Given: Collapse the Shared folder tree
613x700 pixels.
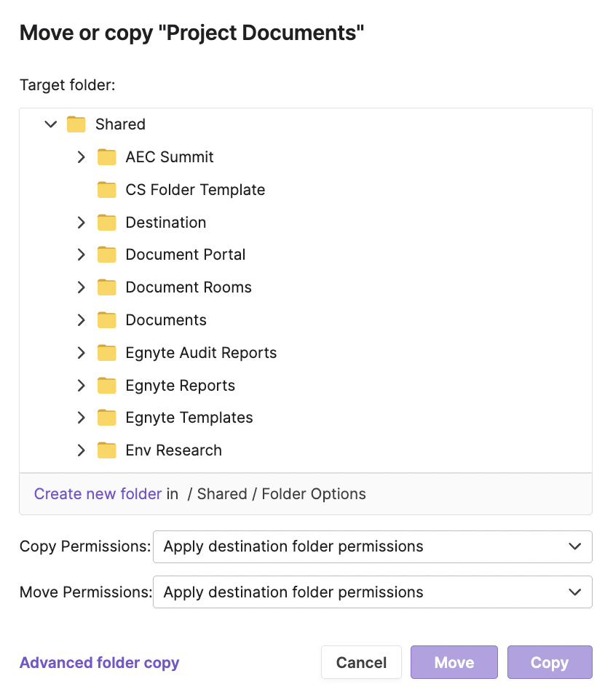Looking at the screenshot, I should tap(51, 124).
